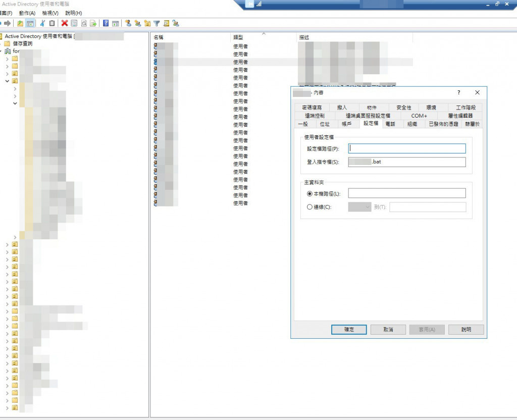Image resolution: width=517 pixels, height=420 pixels.
Task: Open Properties via the toolbar icon
Action: pos(74,23)
